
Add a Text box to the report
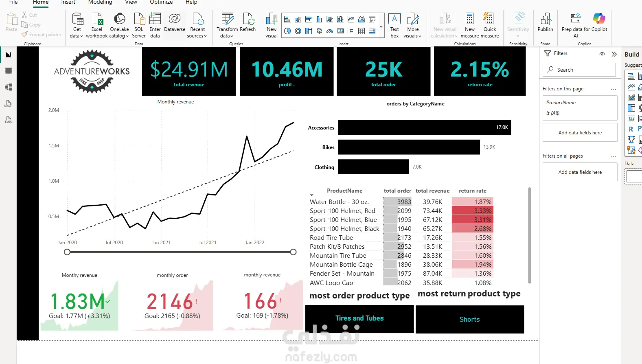point(394,26)
